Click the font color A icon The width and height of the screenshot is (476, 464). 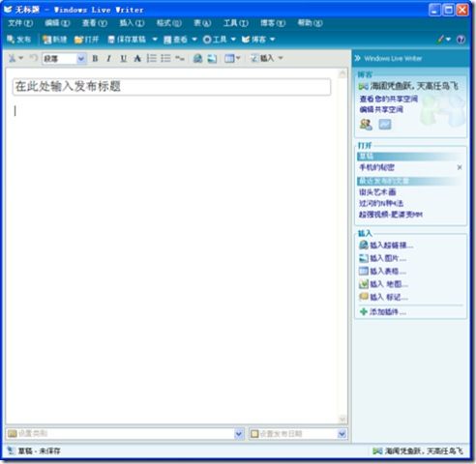pyautogui.click(x=137, y=58)
